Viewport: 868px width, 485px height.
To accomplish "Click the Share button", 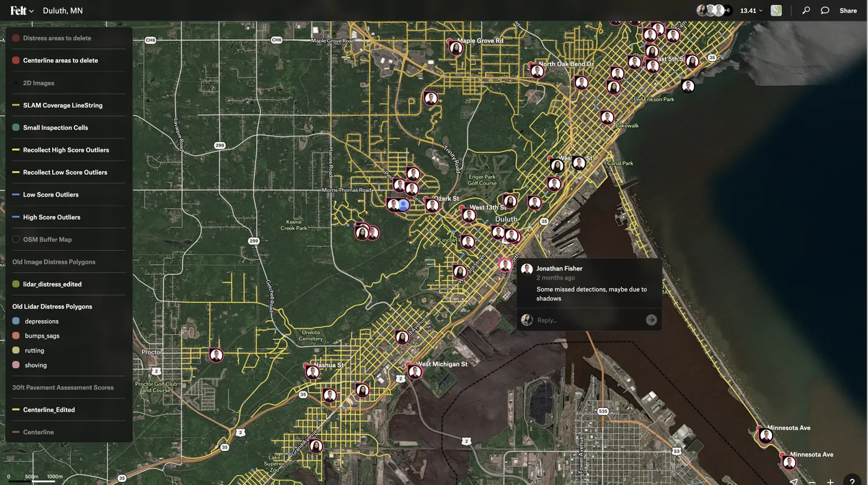I will (848, 11).
